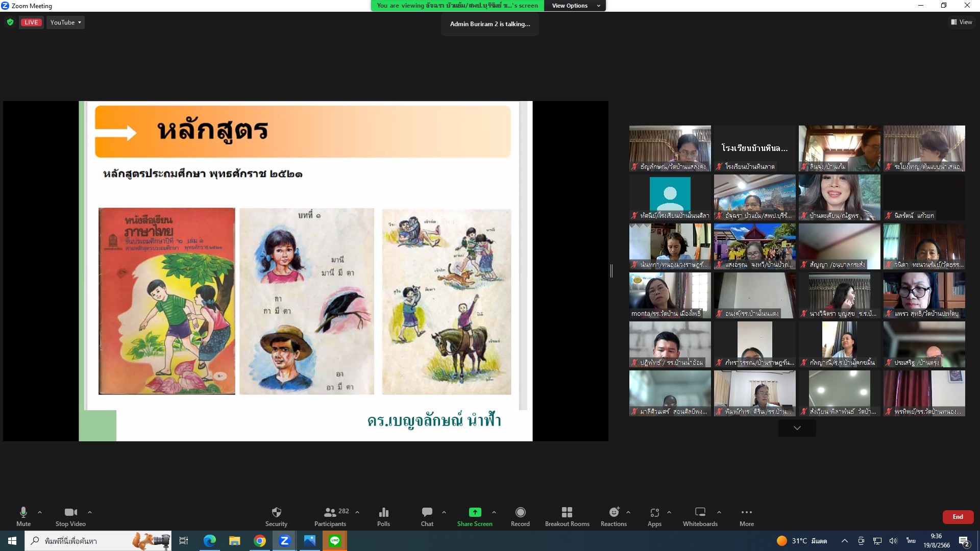Expand Whiteboards options caret
Screen dimensions: 980x551
pyautogui.click(x=719, y=512)
